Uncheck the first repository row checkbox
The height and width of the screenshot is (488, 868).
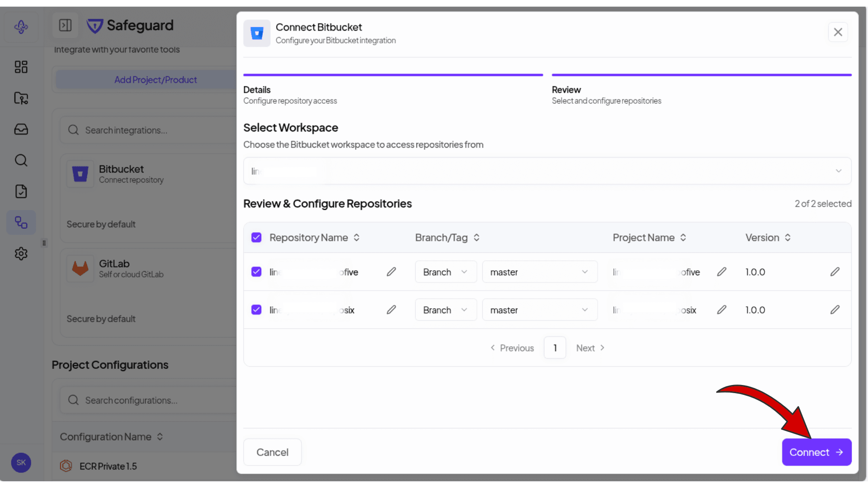point(256,272)
